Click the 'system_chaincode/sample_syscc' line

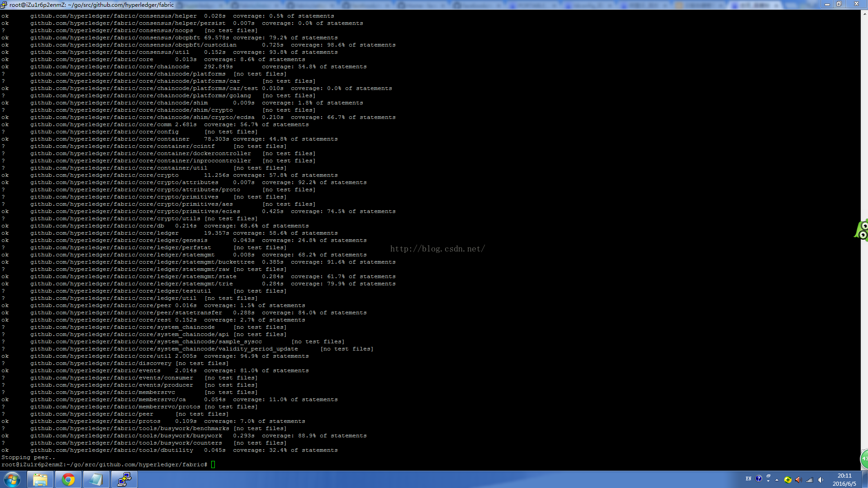(173, 341)
